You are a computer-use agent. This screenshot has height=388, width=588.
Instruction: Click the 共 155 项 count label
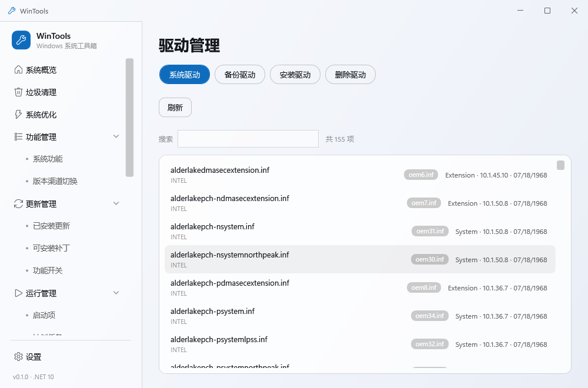tap(340, 139)
